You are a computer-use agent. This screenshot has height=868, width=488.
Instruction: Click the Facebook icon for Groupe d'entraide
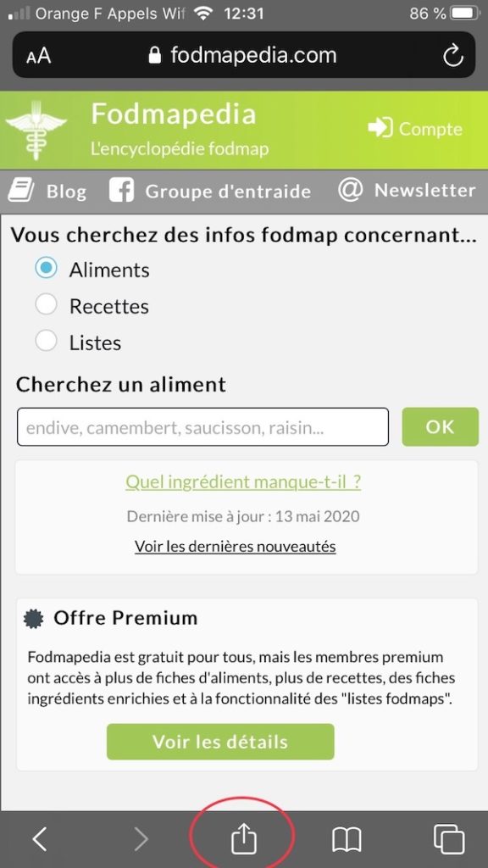pyautogui.click(x=122, y=191)
